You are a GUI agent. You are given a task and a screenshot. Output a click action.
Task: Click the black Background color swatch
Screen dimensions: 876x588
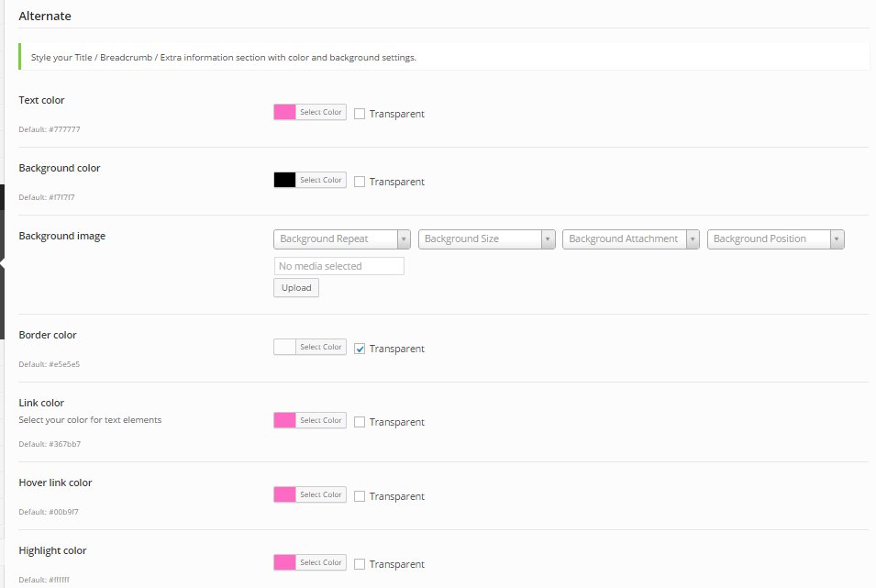(284, 180)
